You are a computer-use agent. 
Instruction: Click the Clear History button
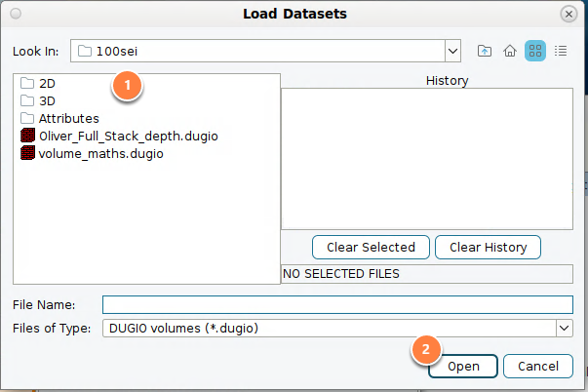[488, 248]
